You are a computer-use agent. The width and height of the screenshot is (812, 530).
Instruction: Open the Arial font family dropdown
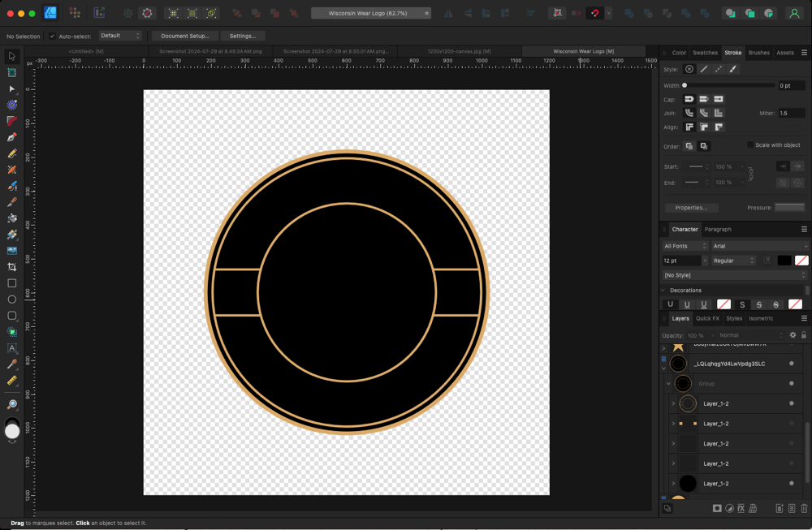click(x=759, y=246)
